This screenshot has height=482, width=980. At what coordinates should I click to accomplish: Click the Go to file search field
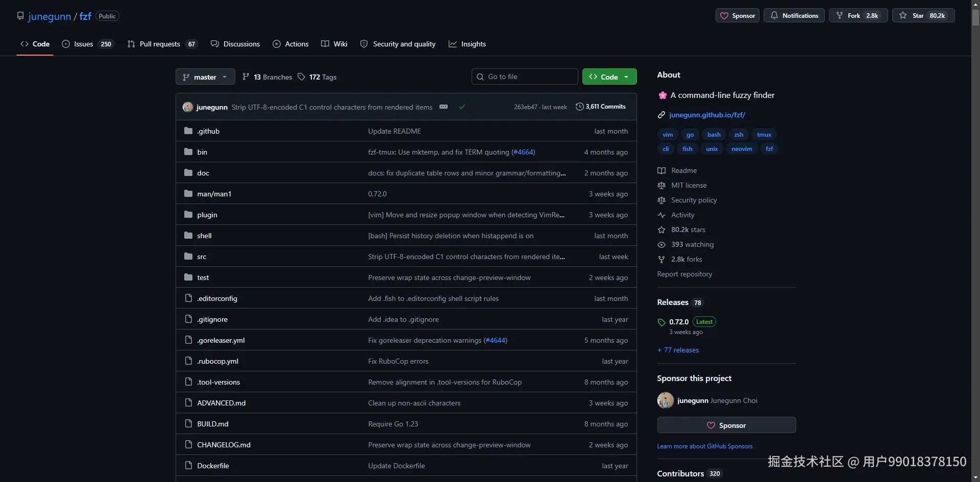525,77
